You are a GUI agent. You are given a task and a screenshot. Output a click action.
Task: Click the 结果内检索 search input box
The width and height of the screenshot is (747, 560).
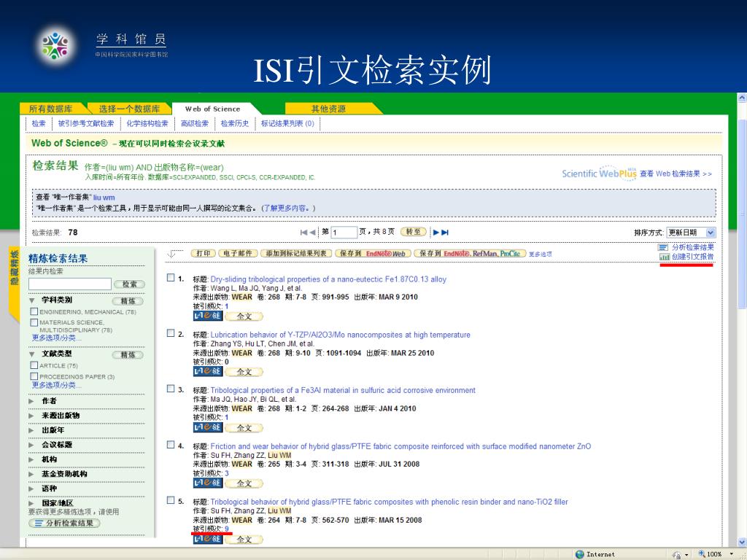pyautogui.click(x=69, y=284)
